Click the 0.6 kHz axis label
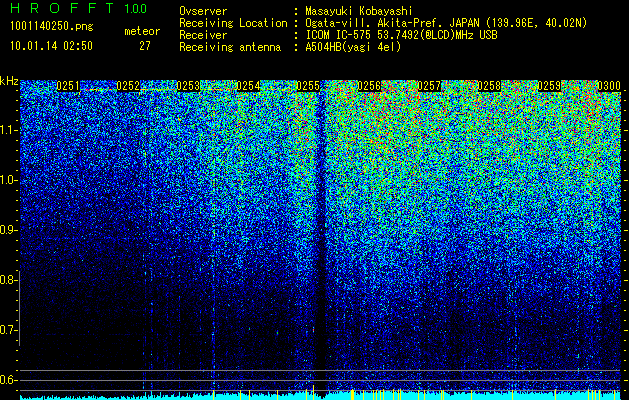The width and height of the screenshot is (629, 400). tap(9, 380)
